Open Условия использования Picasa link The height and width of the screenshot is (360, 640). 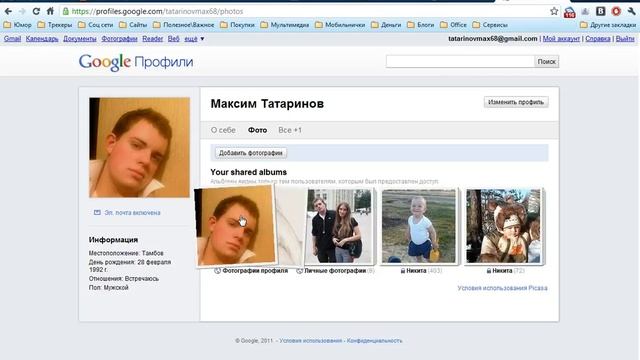502,288
